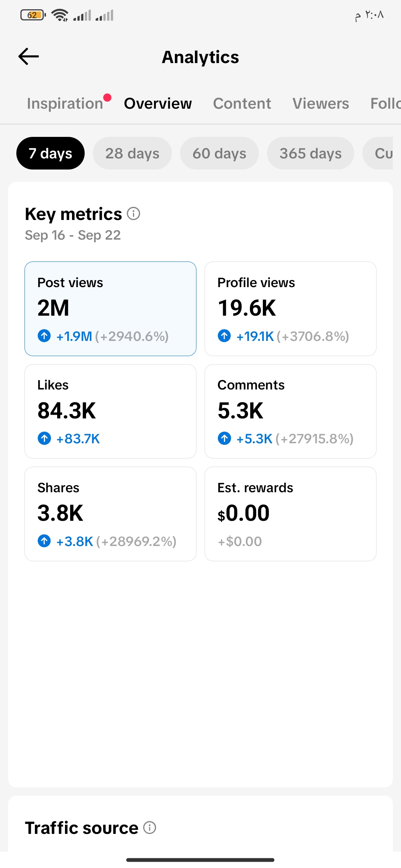Viewport: 401px width, 868px height.
Task: Open the Post views metric card
Action: [x=110, y=309]
